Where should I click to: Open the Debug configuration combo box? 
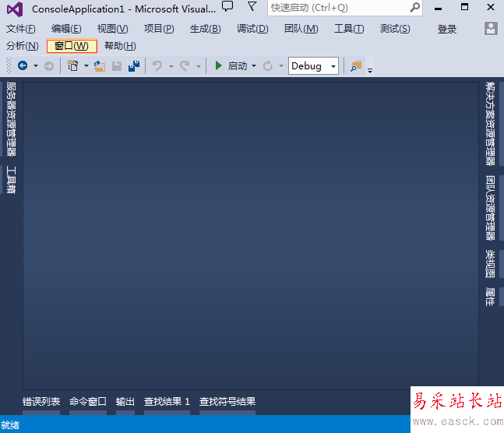313,66
